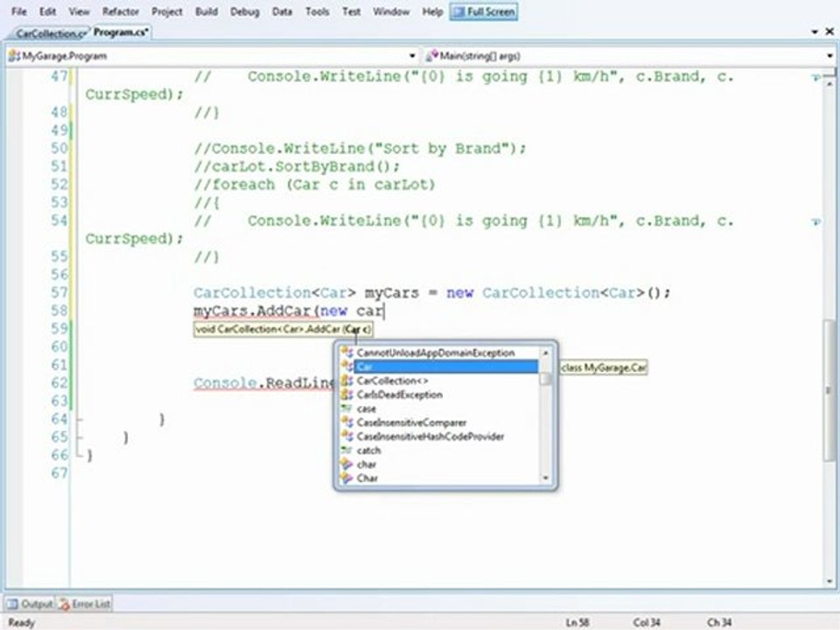Click the editor vertical scrollbar thumb
This screenshot has height=630, width=840.
point(829,389)
